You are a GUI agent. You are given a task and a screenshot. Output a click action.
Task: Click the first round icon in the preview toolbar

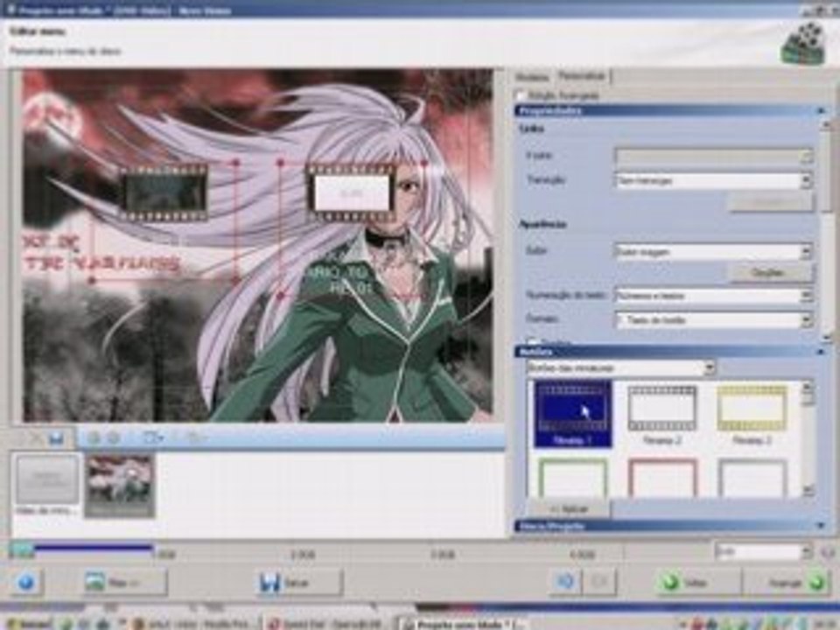(94, 438)
